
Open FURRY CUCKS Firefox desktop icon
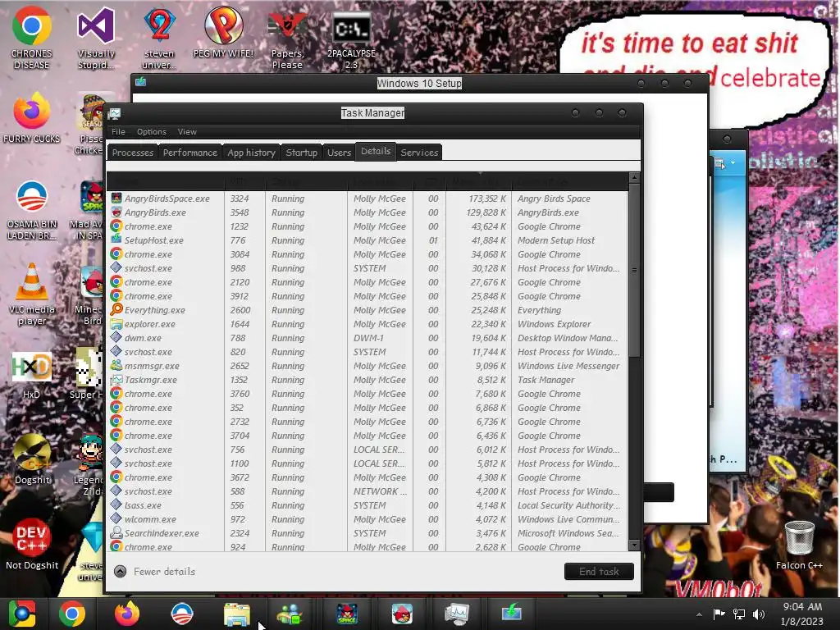click(x=32, y=118)
